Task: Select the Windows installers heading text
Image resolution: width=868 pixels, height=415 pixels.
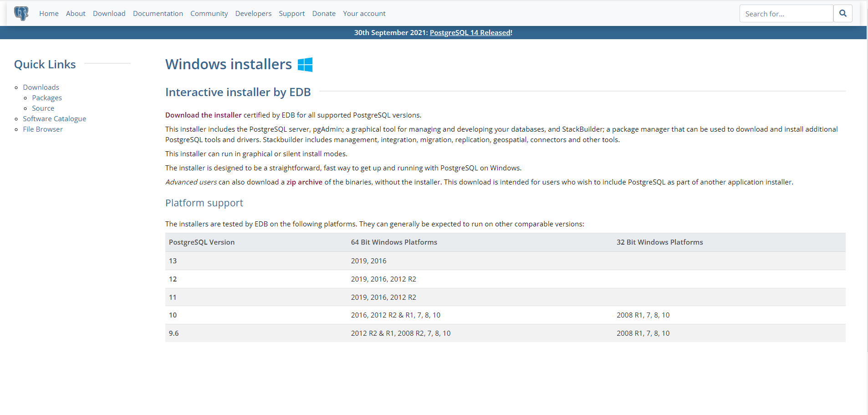Action: click(x=229, y=64)
